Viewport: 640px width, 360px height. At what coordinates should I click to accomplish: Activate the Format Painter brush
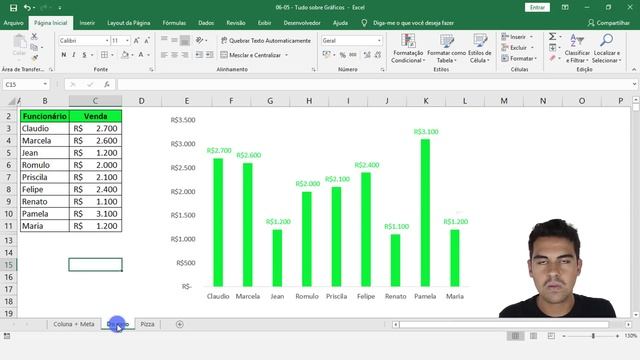(35, 58)
